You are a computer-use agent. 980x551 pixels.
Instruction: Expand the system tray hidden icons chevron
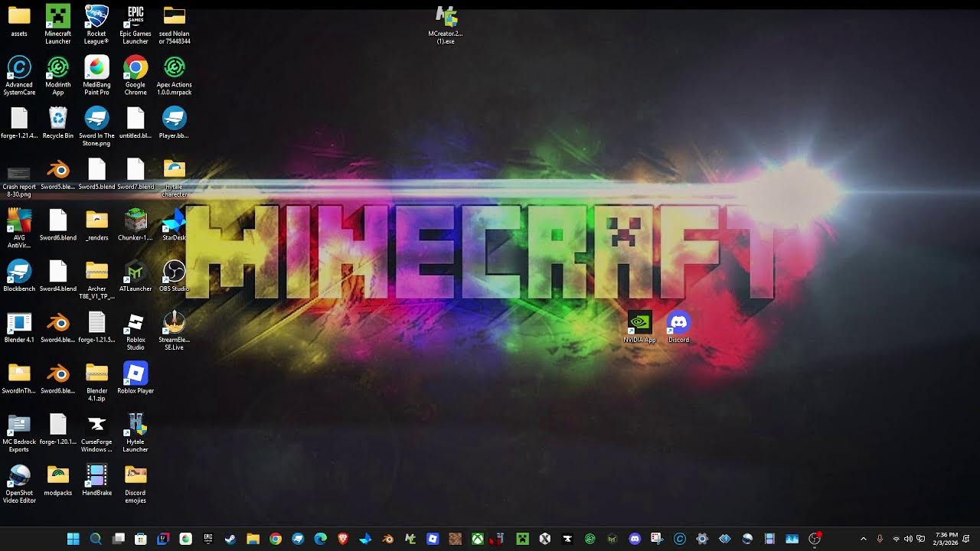click(x=864, y=539)
